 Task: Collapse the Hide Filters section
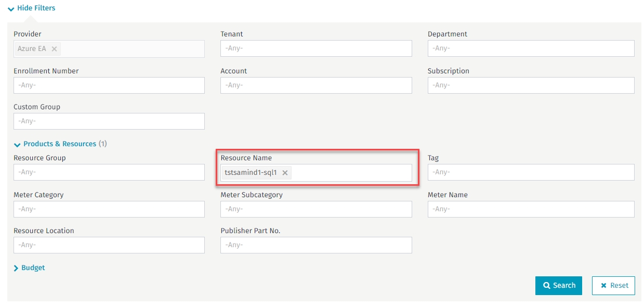pos(32,8)
